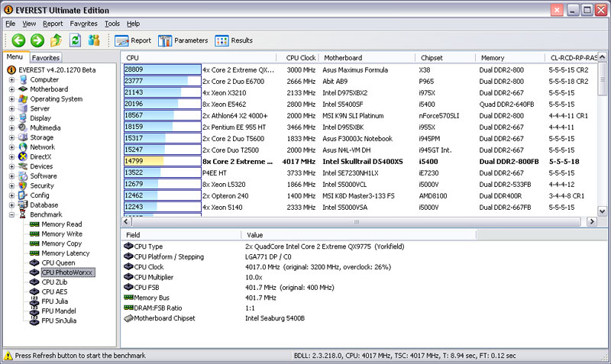Select Multimedia icon in the tree

24,127
